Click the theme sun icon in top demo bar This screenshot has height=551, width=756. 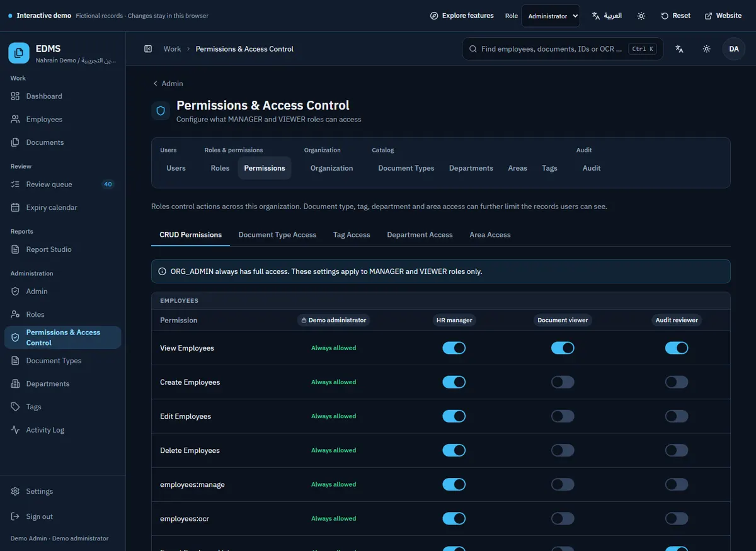(x=641, y=16)
